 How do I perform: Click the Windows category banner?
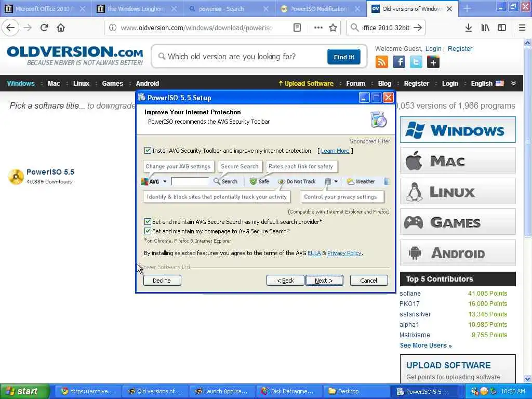(x=458, y=130)
